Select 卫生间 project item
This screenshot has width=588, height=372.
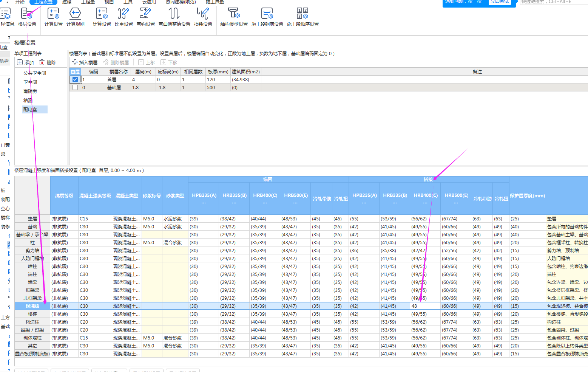(x=30, y=82)
